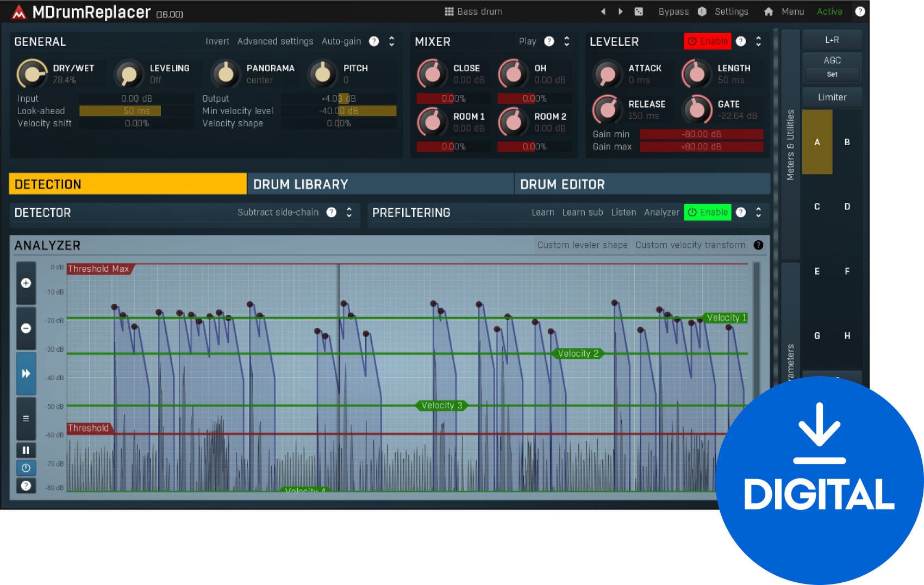Screen dimensions: 924x585
Task: Click the Bypass button
Action: tap(673, 11)
